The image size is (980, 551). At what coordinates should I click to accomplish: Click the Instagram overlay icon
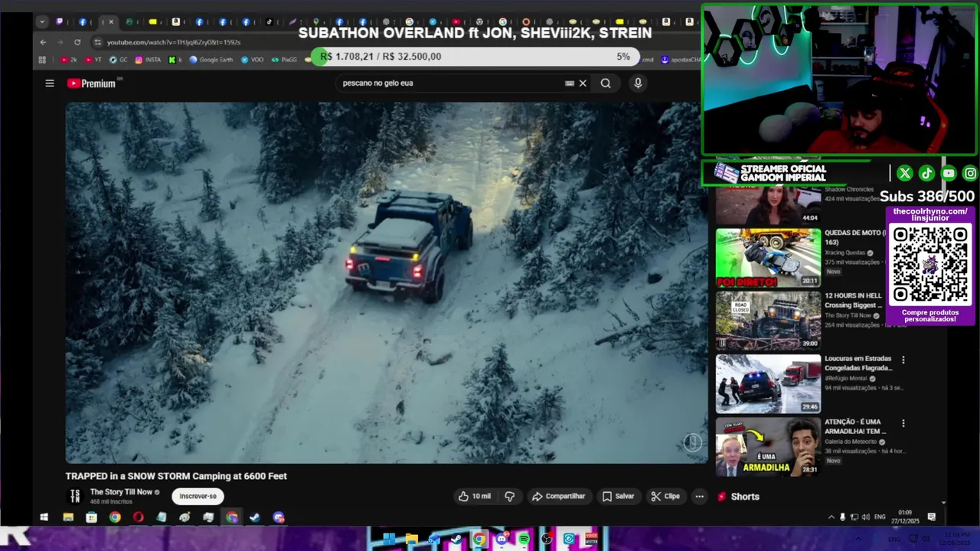[970, 174]
